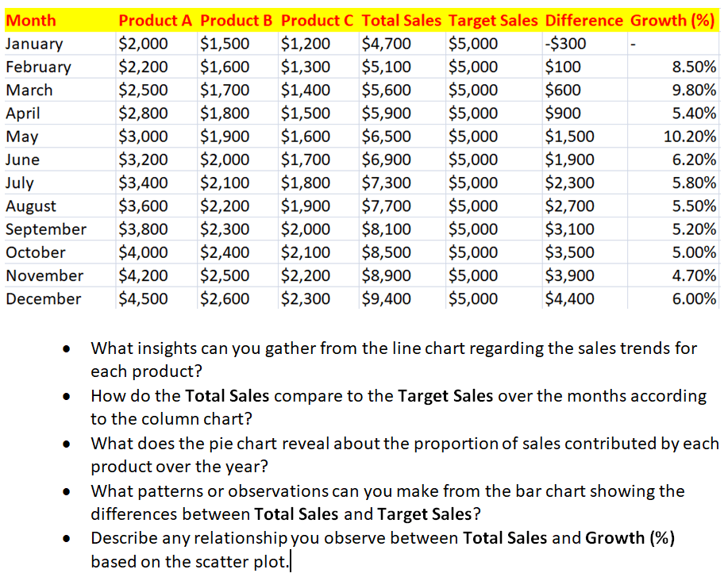Click the bullet question mentioning the pie chart

[404, 455]
